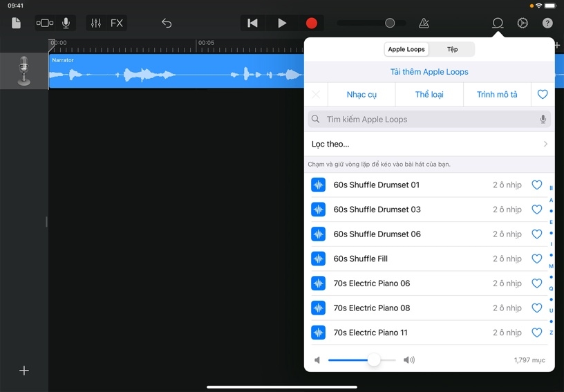Switch to the Tệp tab
This screenshot has width=564, height=392.
(452, 50)
